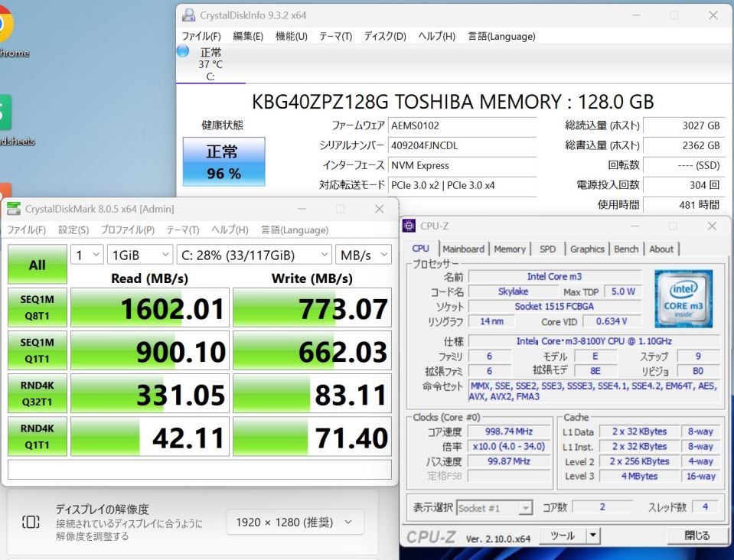Click the 1602.01 sequential read result
The width and height of the screenshot is (734, 560).
[150, 308]
